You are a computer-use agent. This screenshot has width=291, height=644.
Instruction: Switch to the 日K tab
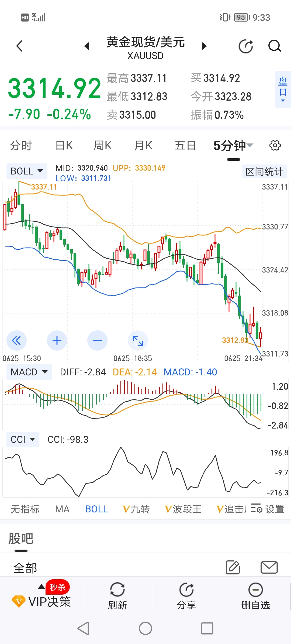(64, 146)
